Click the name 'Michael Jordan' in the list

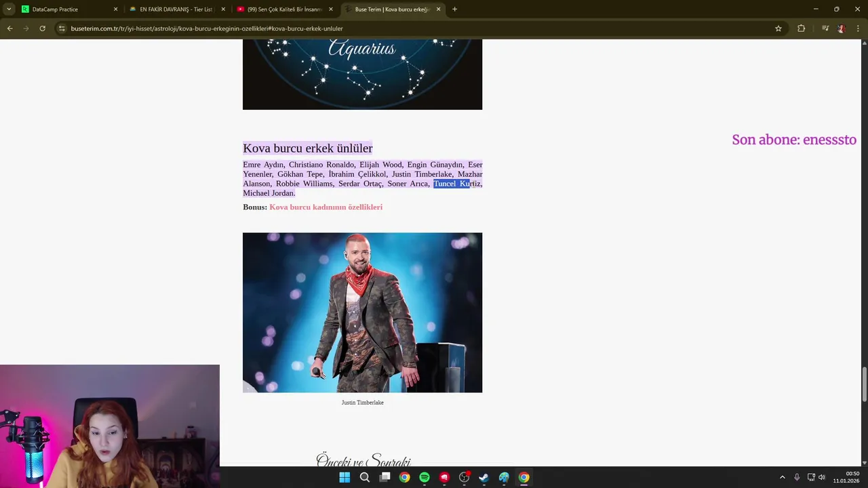[268, 193]
